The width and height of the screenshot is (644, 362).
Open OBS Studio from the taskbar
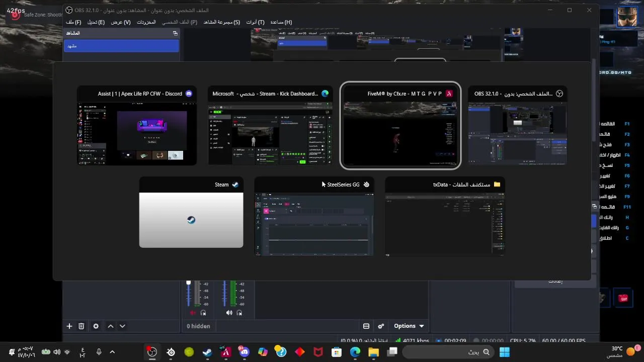tap(152, 352)
